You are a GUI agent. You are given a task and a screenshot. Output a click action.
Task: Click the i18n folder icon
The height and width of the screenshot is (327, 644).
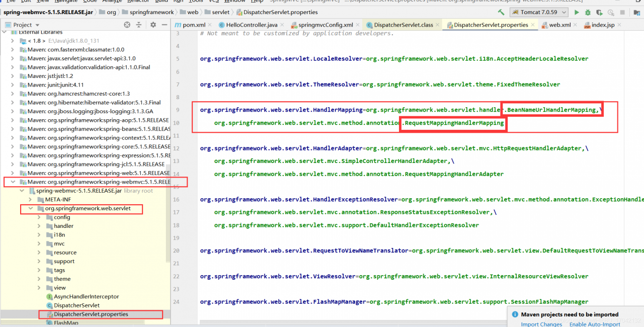[x=49, y=235]
